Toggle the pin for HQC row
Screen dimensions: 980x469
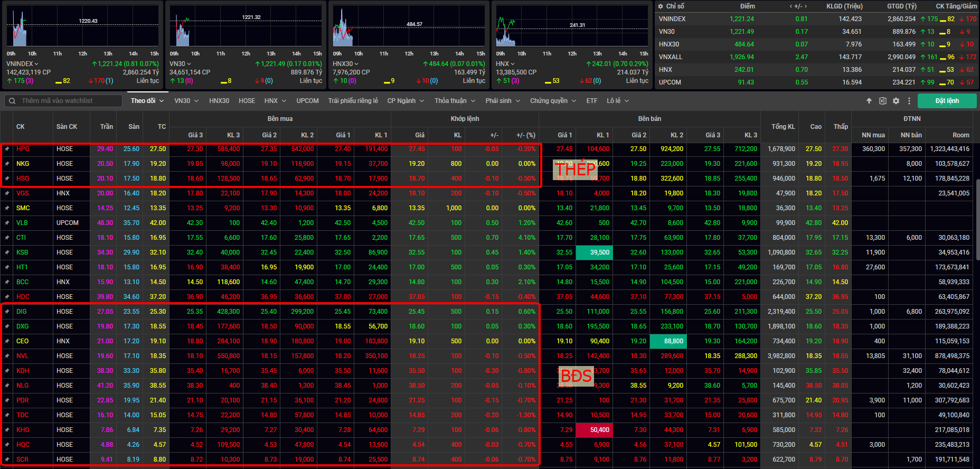click(x=7, y=445)
